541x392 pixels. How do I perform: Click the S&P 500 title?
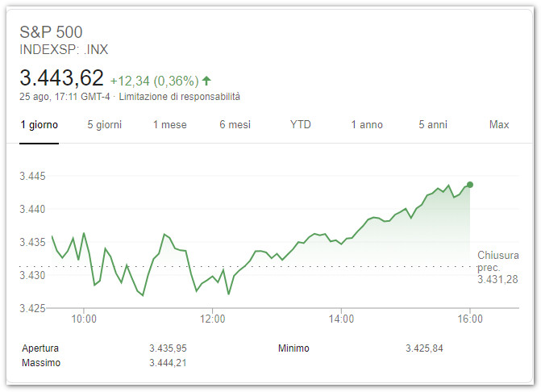point(51,32)
